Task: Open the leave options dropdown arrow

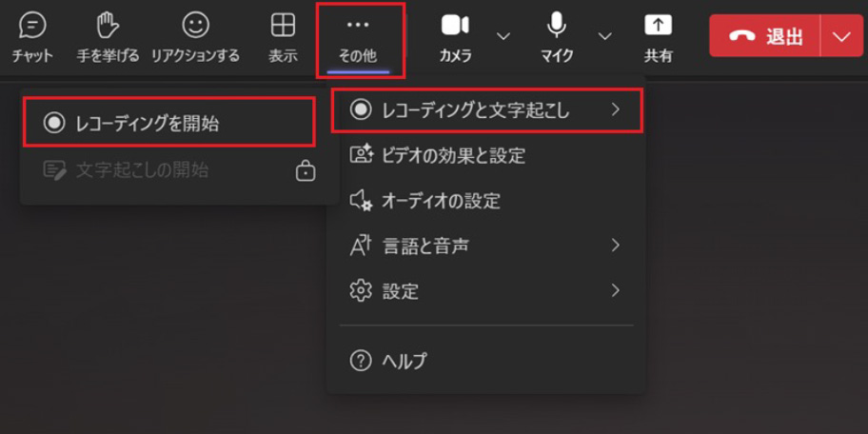Action: coord(841,36)
